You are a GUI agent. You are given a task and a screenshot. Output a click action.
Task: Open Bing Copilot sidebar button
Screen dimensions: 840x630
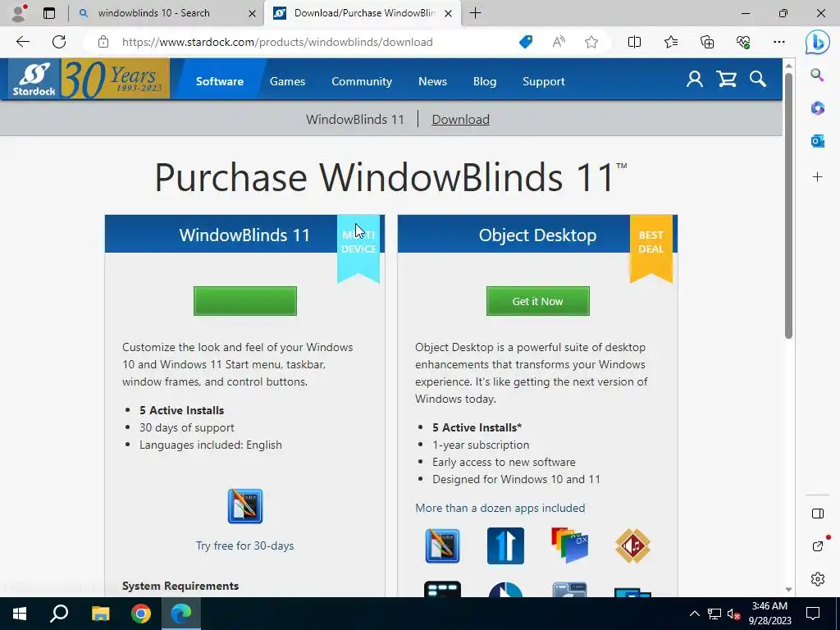coord(817,42)
